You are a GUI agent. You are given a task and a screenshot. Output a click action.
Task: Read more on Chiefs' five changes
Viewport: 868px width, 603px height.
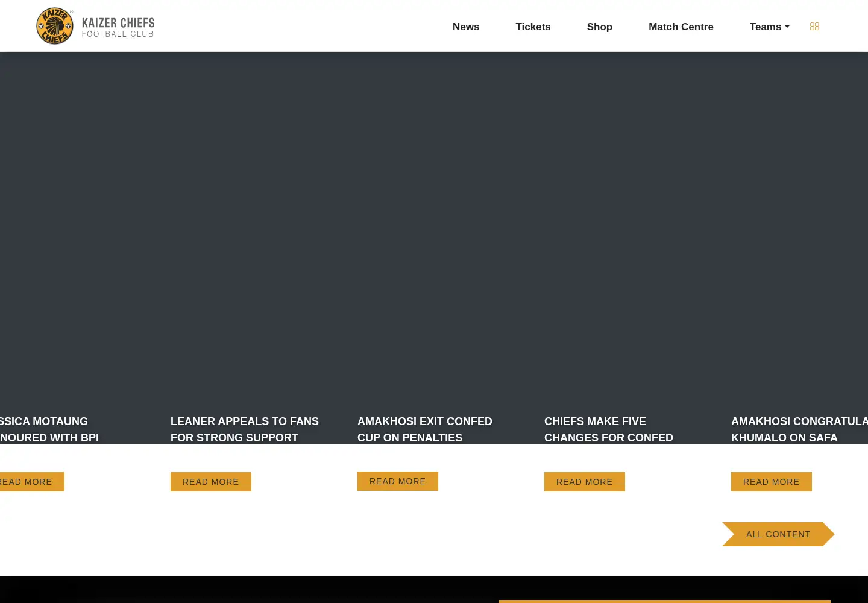(585, 482)
